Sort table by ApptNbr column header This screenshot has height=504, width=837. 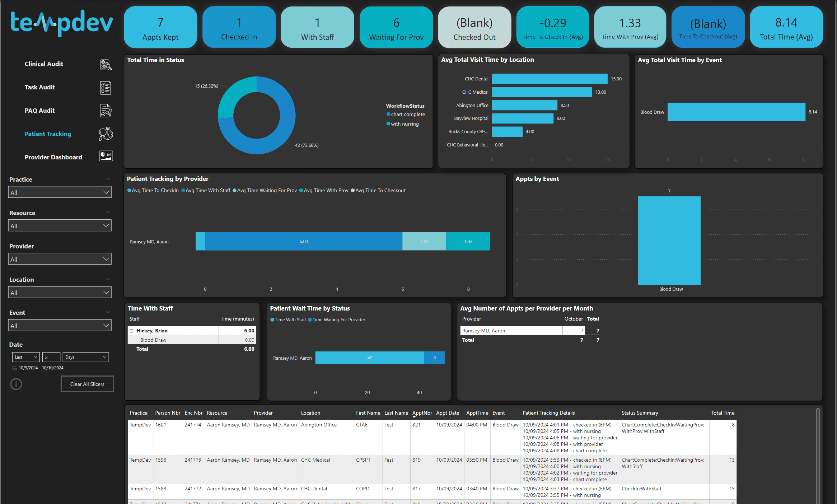point(422,413)
